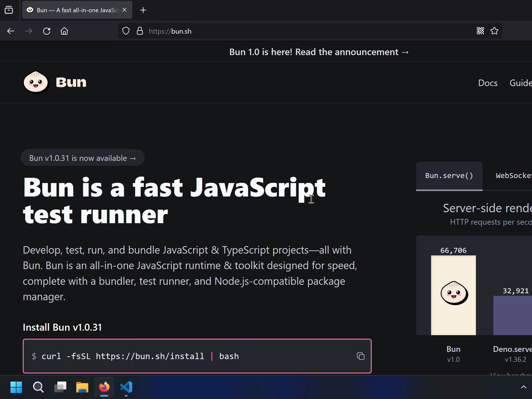Open Task View on the taskbar

tap(60, 387)
